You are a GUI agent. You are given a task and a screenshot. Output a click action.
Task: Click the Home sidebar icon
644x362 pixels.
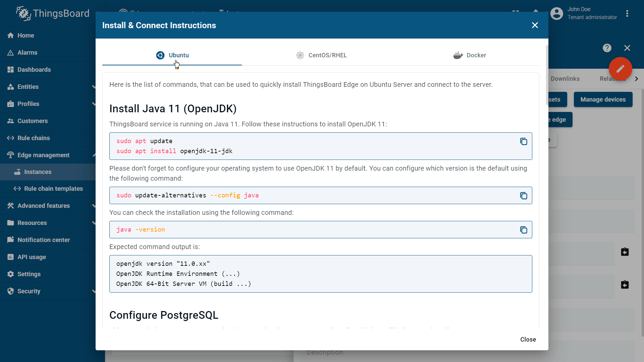click(10, 36)
